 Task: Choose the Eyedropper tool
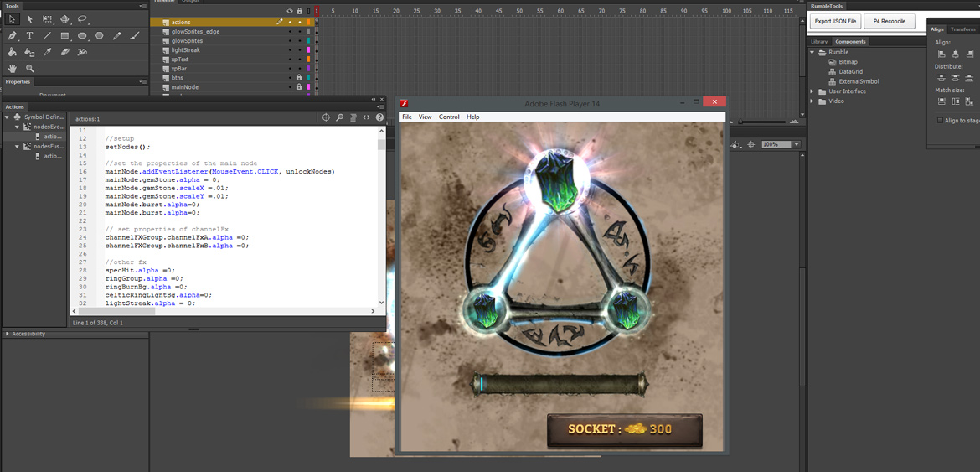(48, 52)
